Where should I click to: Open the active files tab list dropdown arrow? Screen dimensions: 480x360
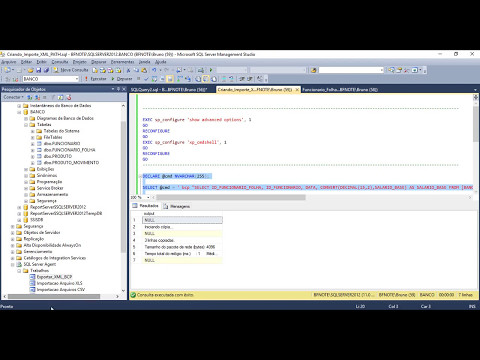pos(475,90)
